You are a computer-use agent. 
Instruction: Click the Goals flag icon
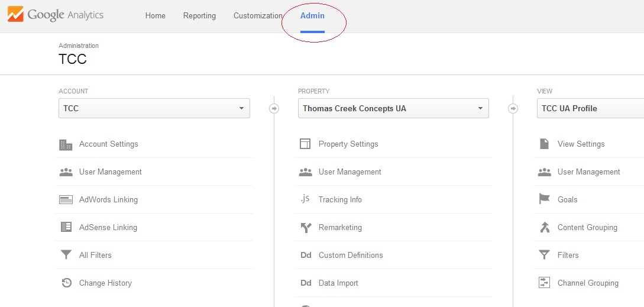pyautogui.click(x=544, y=199)
